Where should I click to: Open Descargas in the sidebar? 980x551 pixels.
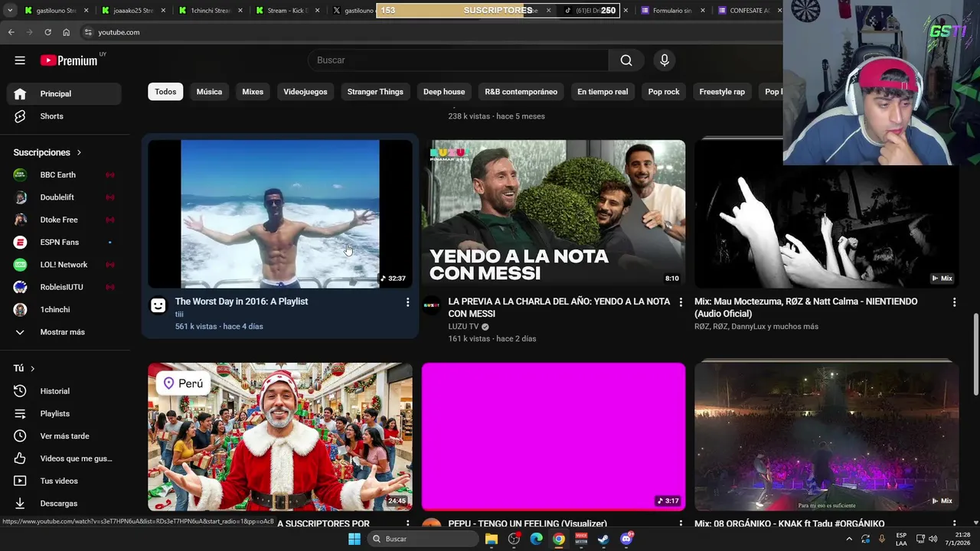click(64, 504)
